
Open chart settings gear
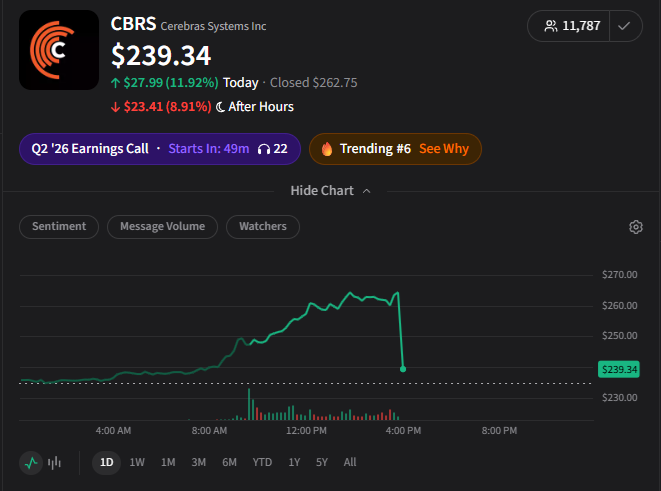(x=636, y=227)
